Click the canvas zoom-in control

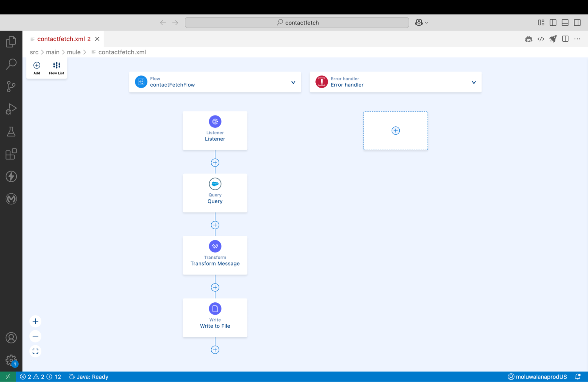pyautogui.click(x=35, y=321)
